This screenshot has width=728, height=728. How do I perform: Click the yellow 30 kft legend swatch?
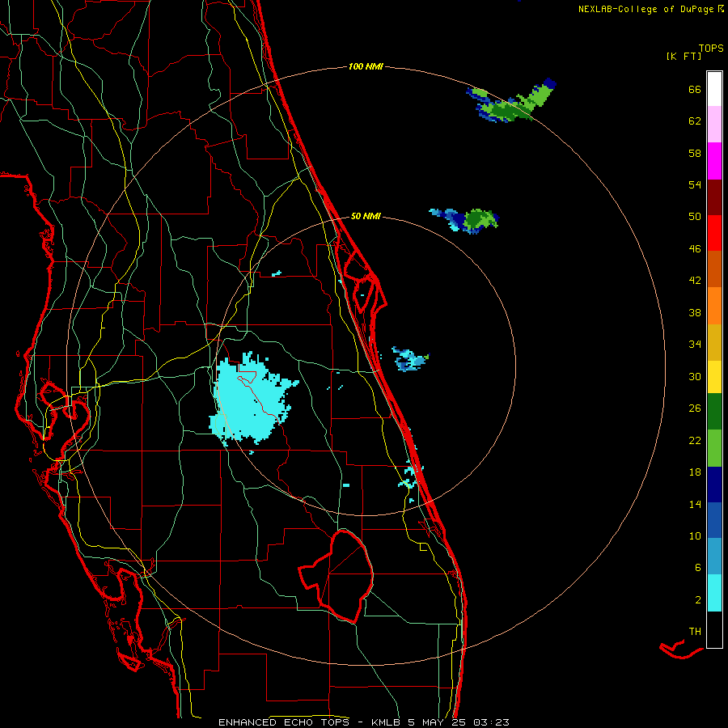[714, 377]
